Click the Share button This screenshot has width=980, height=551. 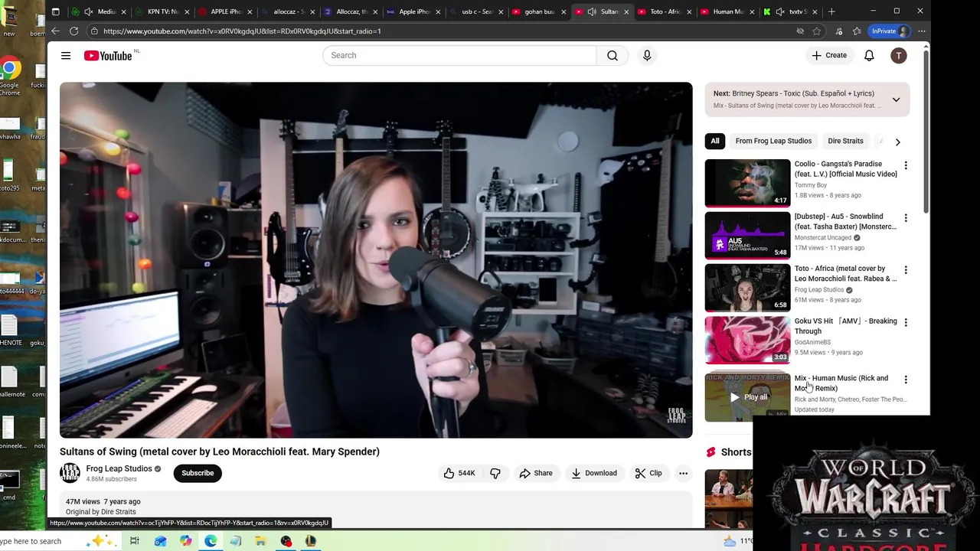(x=535, y=473)
